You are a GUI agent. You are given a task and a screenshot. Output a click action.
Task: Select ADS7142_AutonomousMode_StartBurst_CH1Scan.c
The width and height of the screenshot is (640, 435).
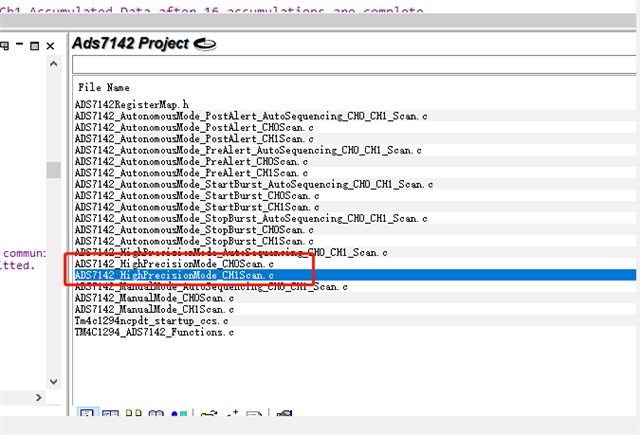tap(197, 207)
